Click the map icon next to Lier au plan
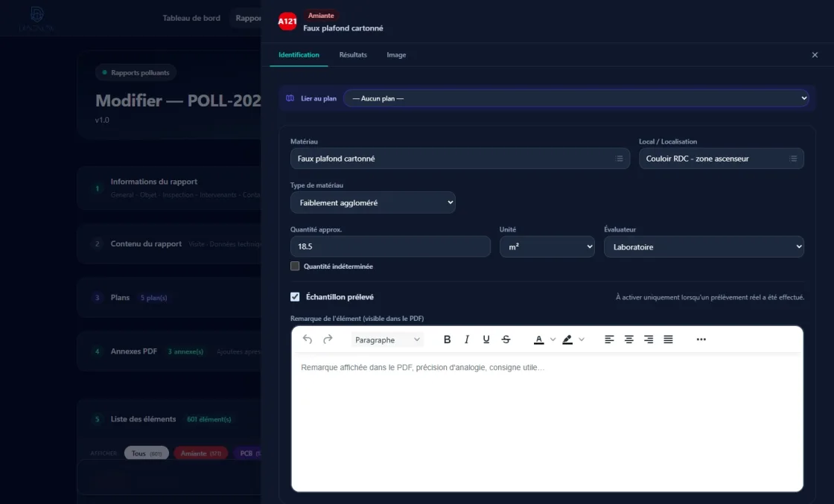 click(x=290, y=98)
